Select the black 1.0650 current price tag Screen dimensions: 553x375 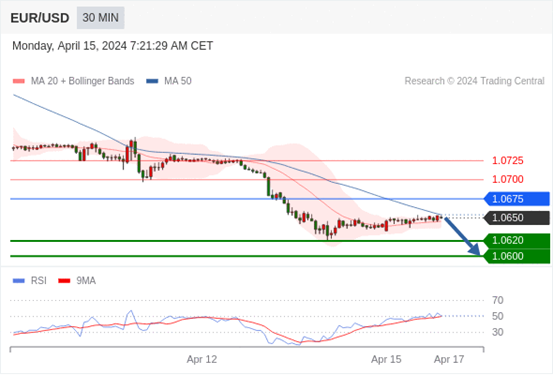pyautogui.click(x=517, y=218)
